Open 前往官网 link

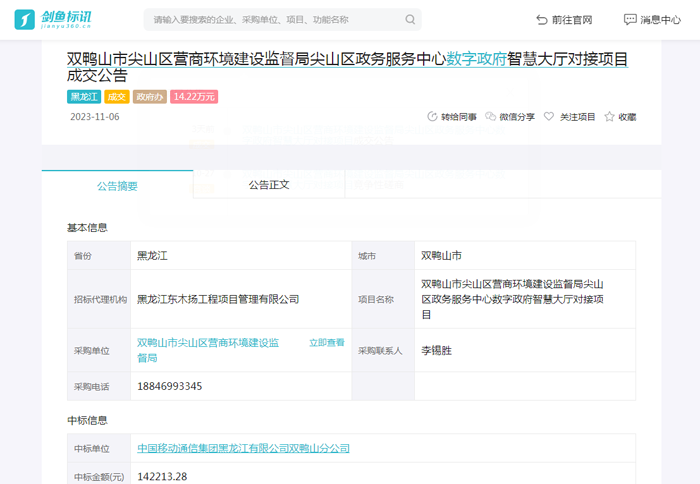click(564, 20)
